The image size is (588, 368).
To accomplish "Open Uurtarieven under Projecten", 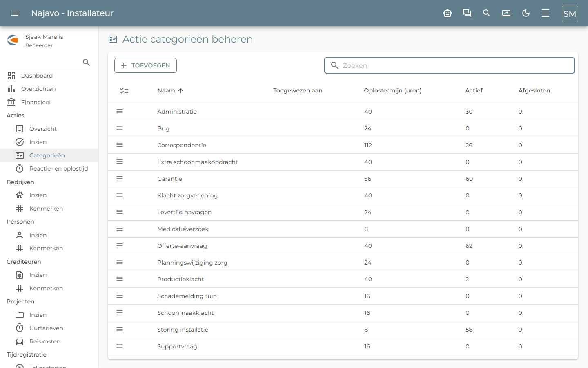I will coord(49,328).
